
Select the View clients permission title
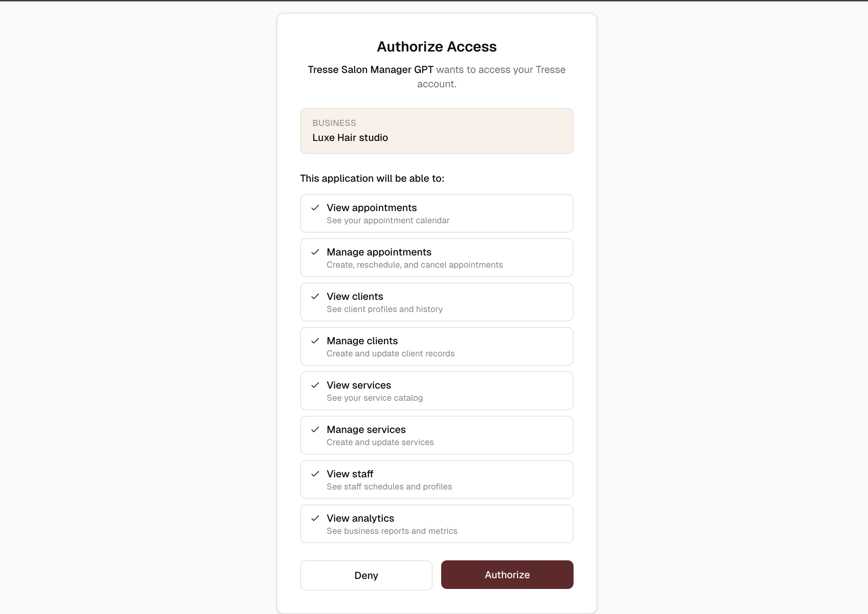click(355, 296)
